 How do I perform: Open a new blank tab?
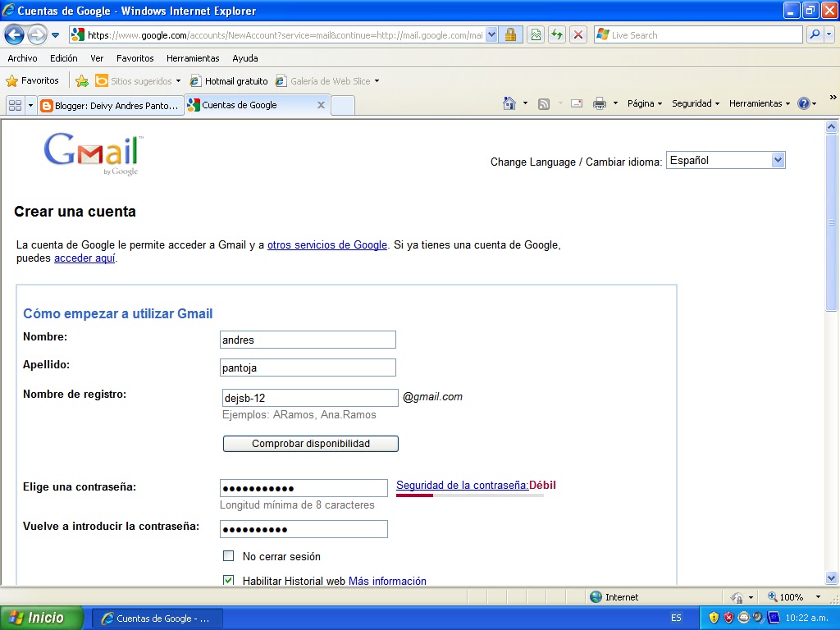[x=343, y=105]
